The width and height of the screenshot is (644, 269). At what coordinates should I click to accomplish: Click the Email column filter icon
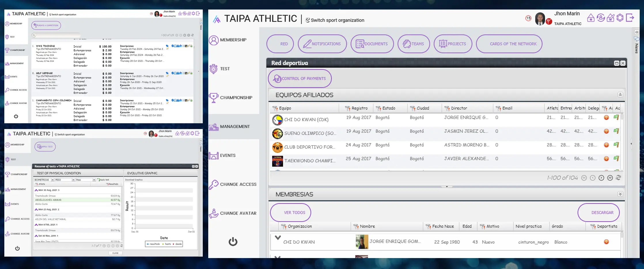[498, 108]
